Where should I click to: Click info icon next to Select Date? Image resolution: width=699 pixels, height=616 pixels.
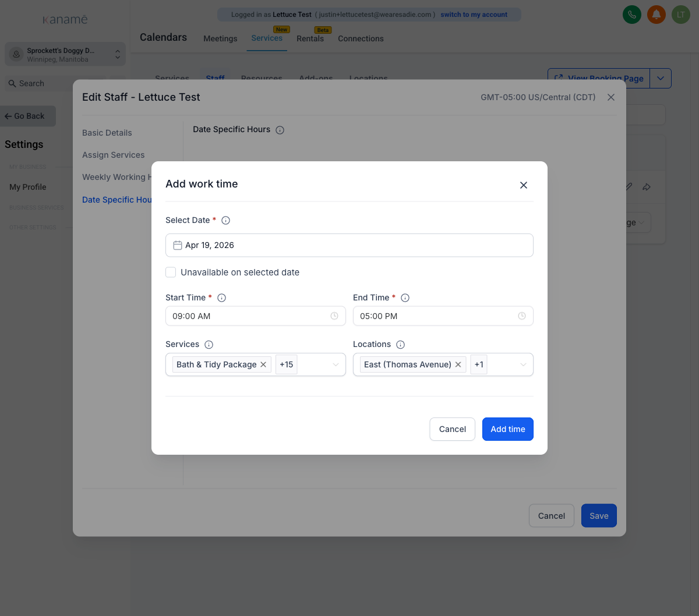coord(226,220)
